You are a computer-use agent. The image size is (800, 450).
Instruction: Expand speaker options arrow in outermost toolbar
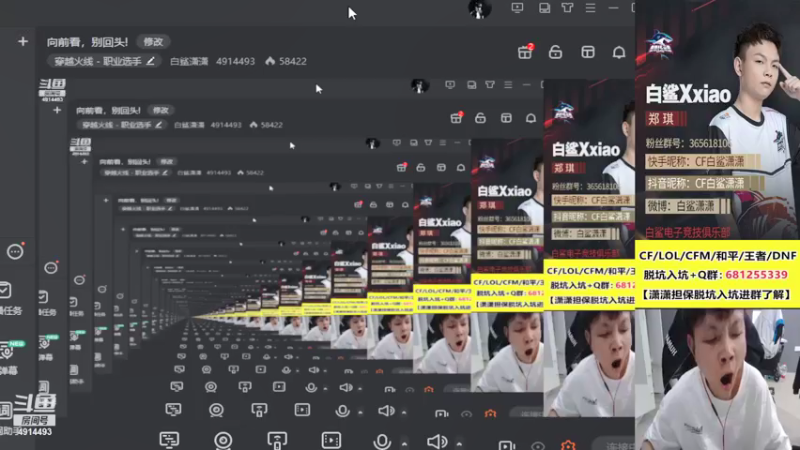pos(459,444)
